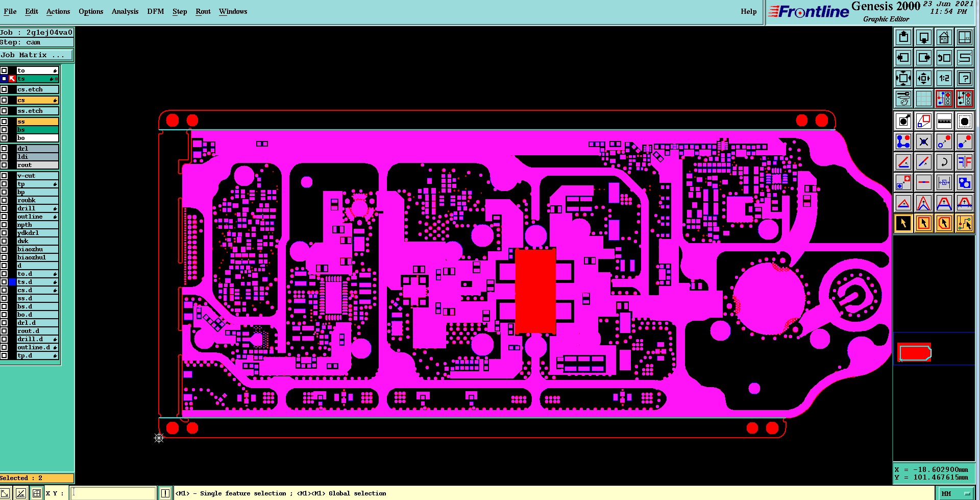Open the Help menu

(x=749, y=11)
